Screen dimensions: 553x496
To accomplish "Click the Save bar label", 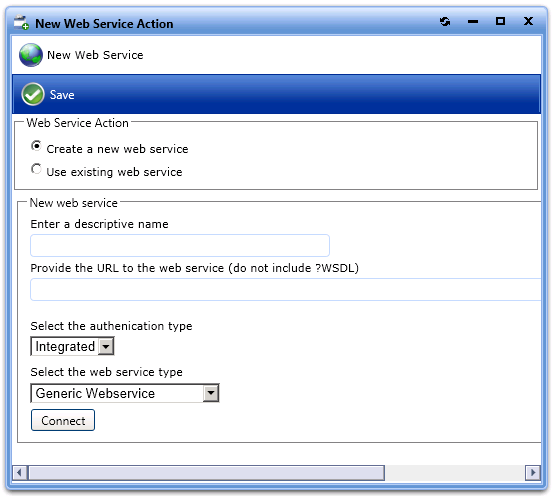I will [x=62, y=95].
